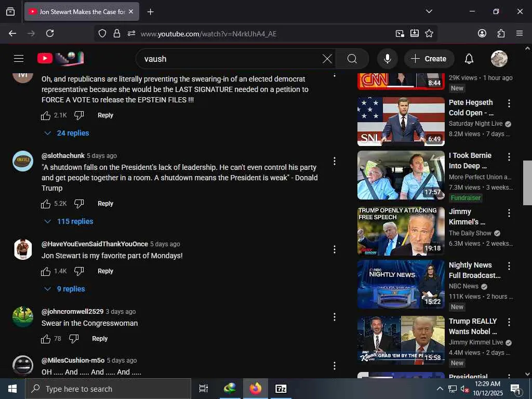Like @HaveYouEvenSaidThankYouOnce's comment
This screenshot has height=399, width=532.
click(46, 271)
